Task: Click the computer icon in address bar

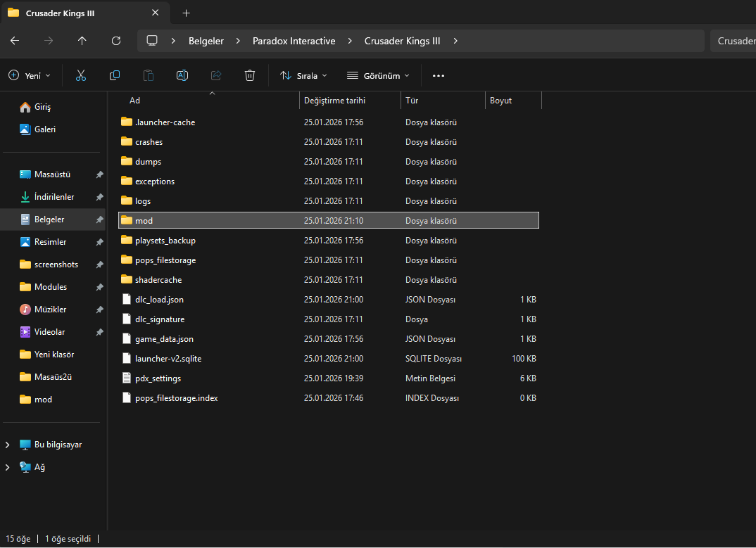Action: pos(152,41)
